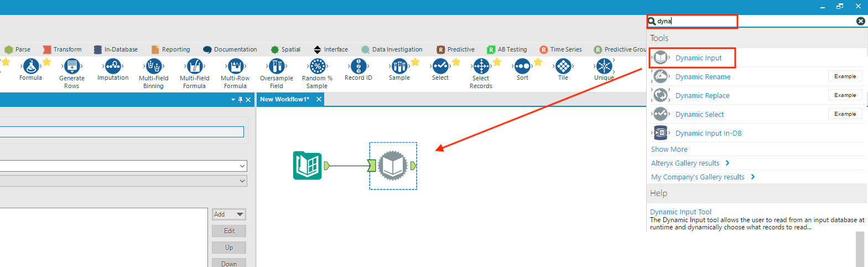Switch to the AB Testing category
868x267 pixels.
[507, 49]
